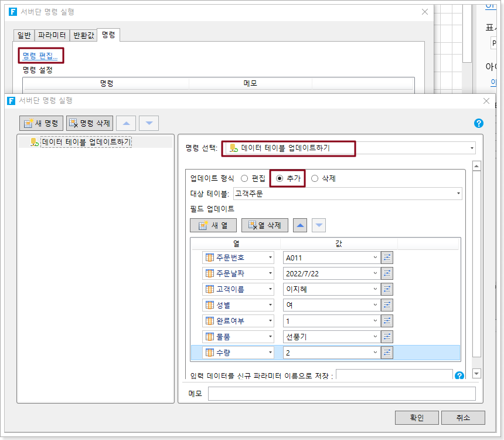Viewport: 504px width, 440px height.
Task: Open value settings icon for A011 row
Action: pos(387,257)
